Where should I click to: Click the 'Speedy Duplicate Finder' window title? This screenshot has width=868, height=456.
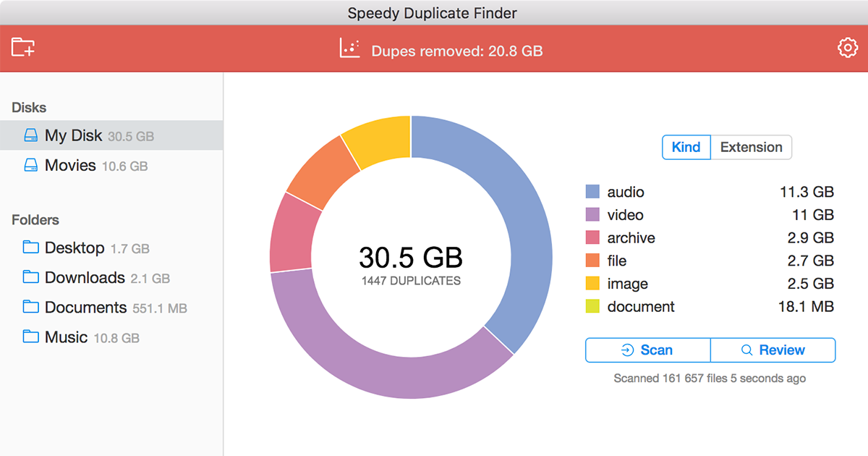click(433, 13)
